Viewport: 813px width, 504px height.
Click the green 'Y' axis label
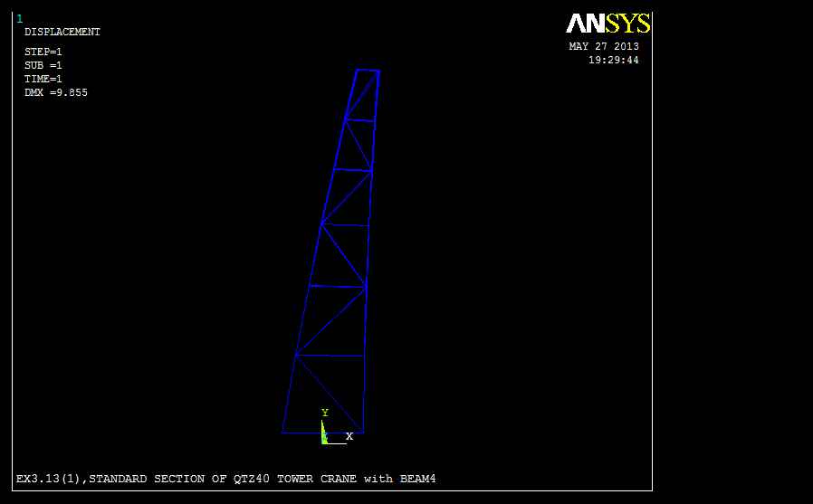(325, 413)
